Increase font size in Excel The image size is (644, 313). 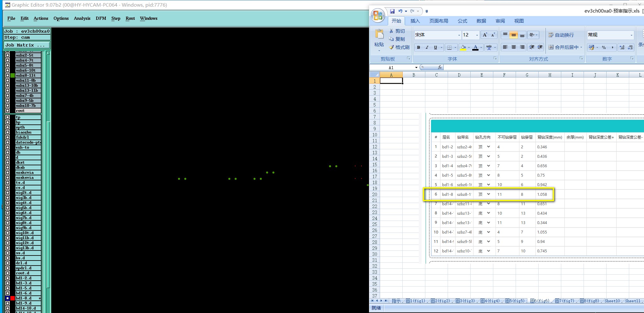click(485, 35)
